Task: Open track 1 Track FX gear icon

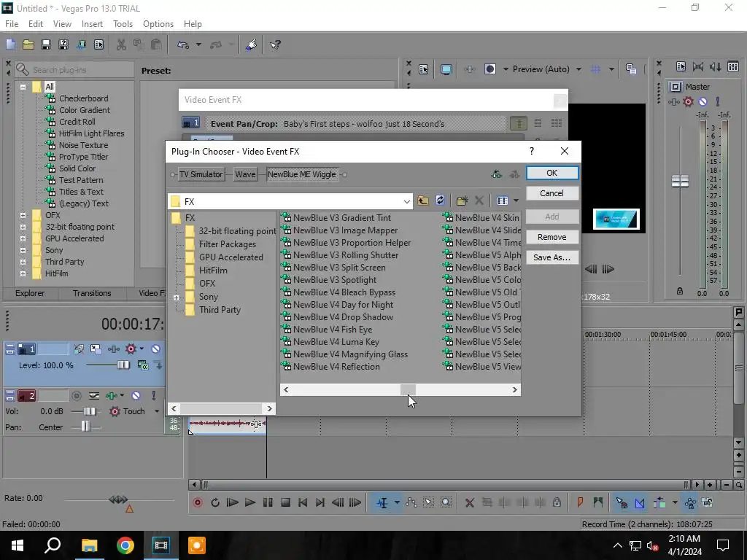Action: coord(131,349)
